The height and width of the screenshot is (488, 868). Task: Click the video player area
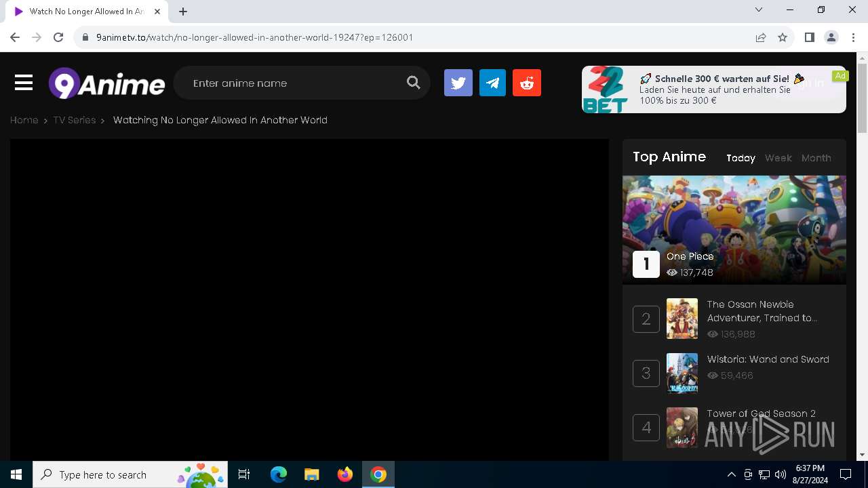[x=309, y=300]
